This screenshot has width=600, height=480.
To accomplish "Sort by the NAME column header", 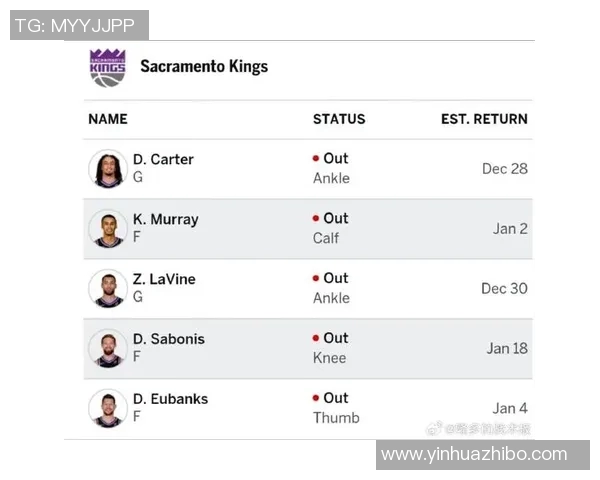I will pyautogui.click(x=108, y=119).
